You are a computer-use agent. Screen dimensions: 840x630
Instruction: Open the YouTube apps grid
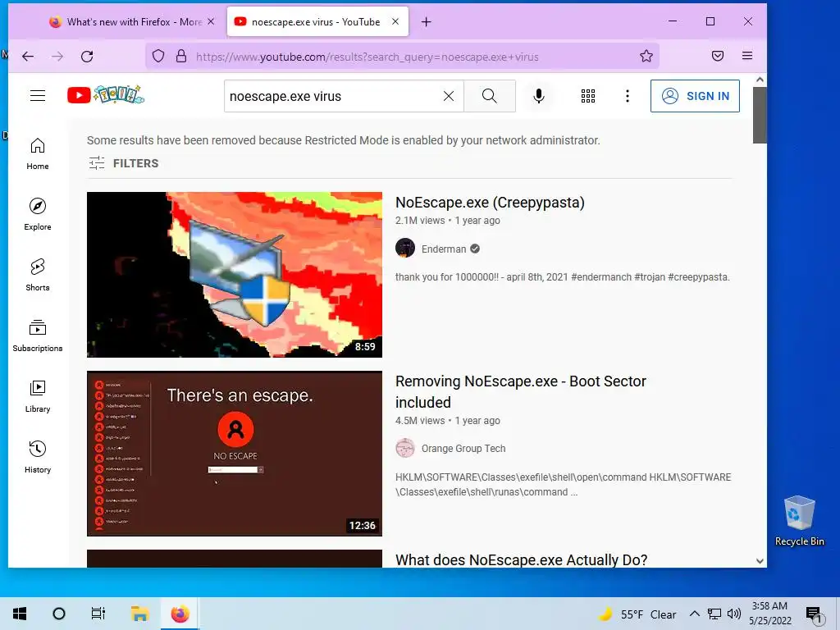click(x=587, y=96)
